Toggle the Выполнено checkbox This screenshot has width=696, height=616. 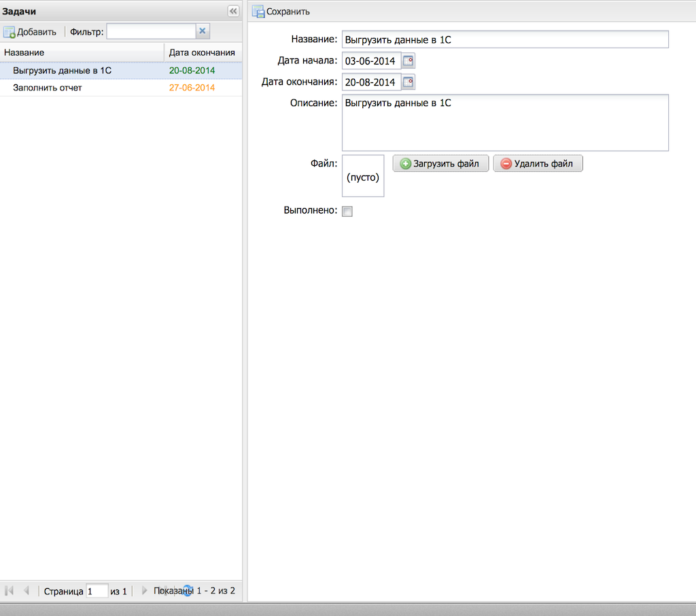click(x=347, y=211)
